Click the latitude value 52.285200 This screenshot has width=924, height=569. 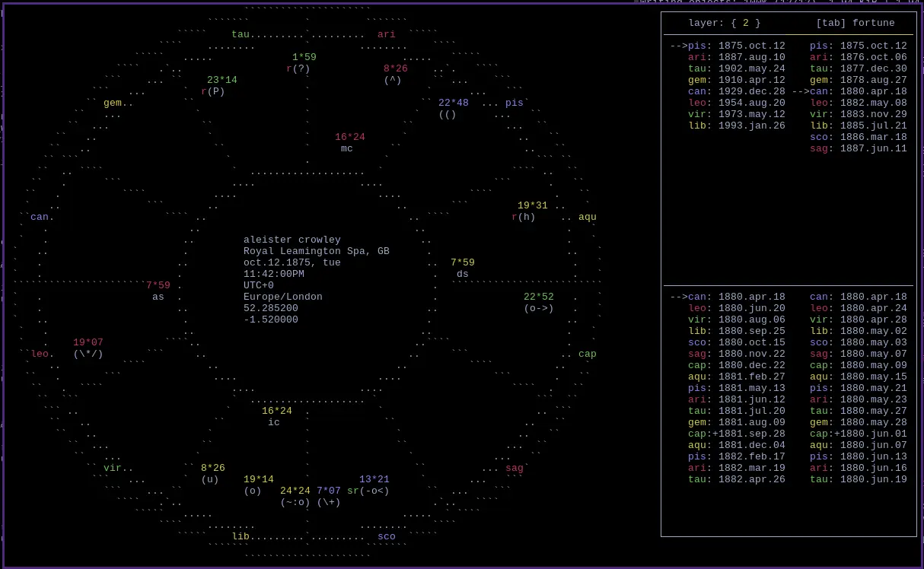(271, 308)
